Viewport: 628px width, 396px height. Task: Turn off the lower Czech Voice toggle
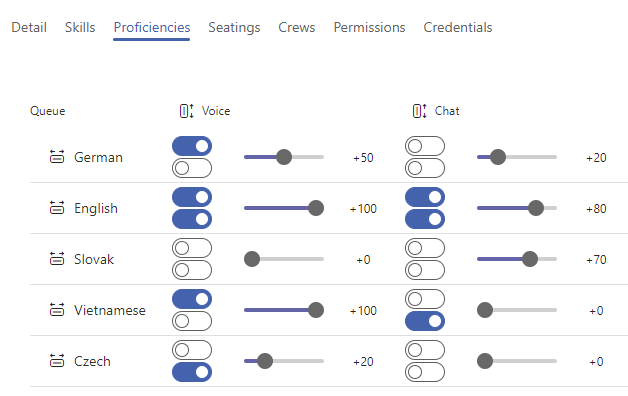[x=192, y=372]
